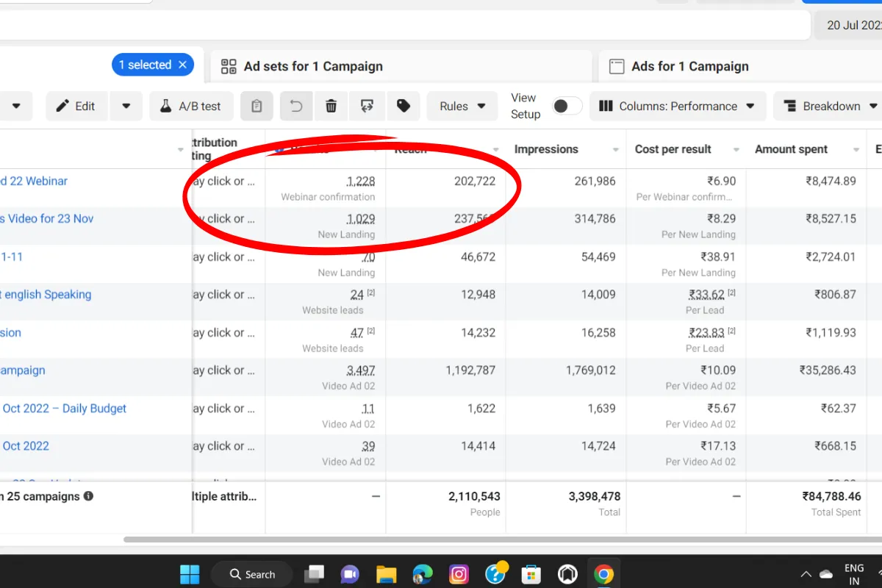Open the Columns: Performance dropdown

[677, 107]
